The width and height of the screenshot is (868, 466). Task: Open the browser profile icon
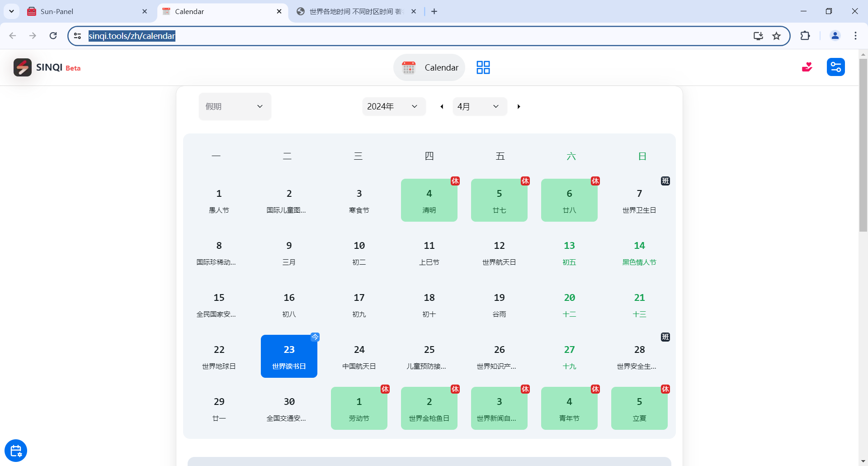click(835, 36)
